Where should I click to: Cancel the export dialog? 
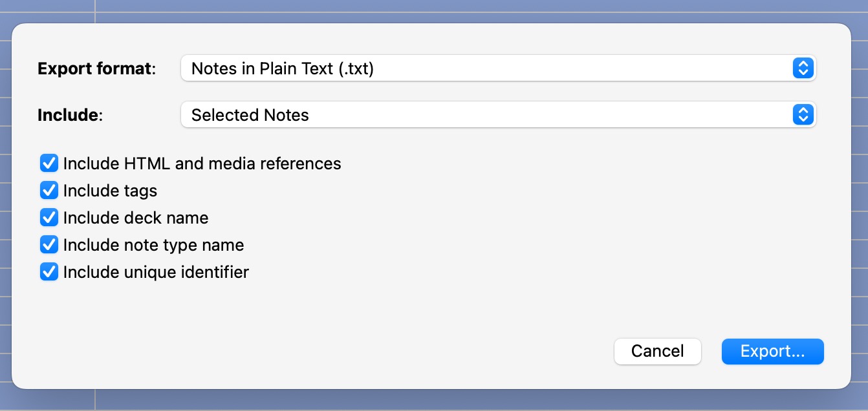coord(657,351)
